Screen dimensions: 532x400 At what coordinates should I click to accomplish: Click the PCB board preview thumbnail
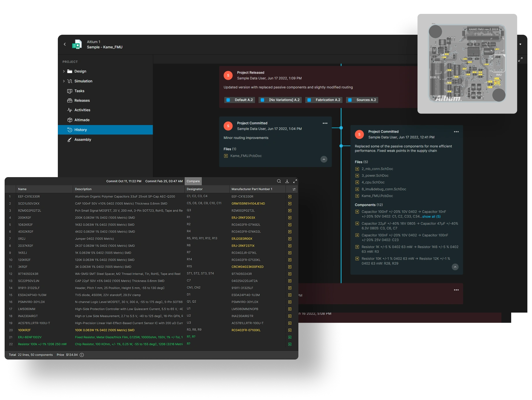click(467, 64)
